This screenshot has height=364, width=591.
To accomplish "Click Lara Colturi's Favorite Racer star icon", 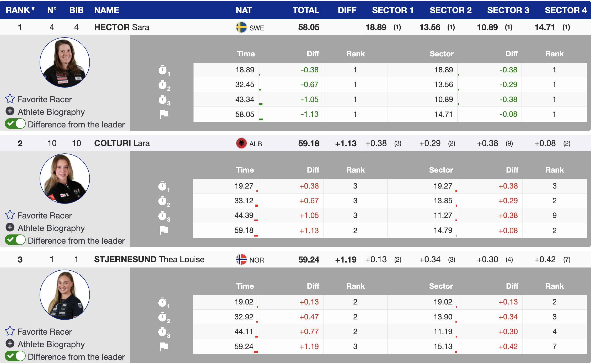I will click(x=10, y=215).
